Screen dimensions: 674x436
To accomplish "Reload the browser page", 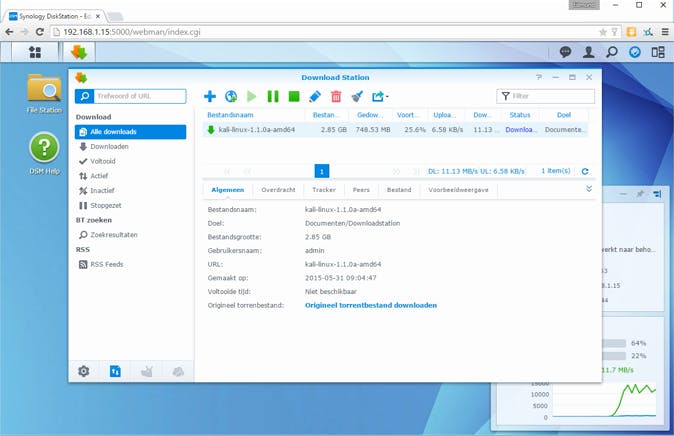I will coord(40,32).
